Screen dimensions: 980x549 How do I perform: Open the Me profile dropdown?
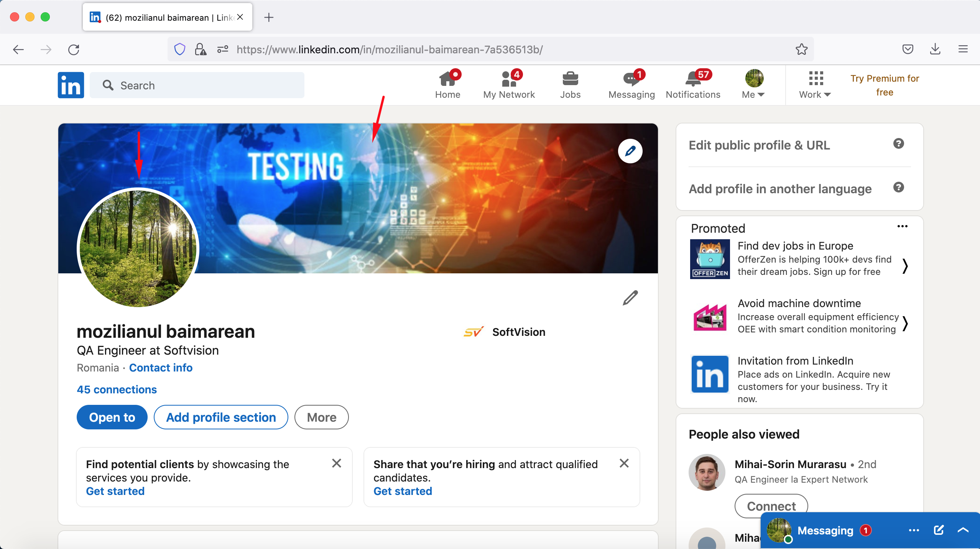pos(753,84)
